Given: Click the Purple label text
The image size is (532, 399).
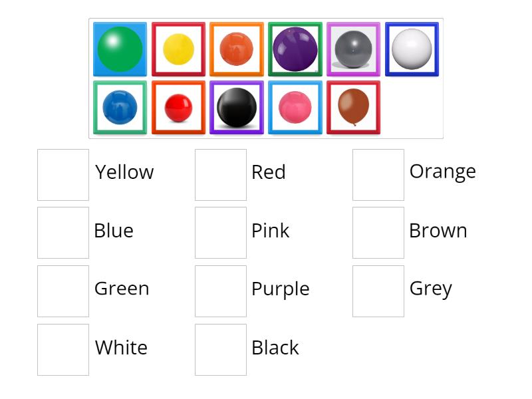Looking at the screenshot, I should 281,289.
